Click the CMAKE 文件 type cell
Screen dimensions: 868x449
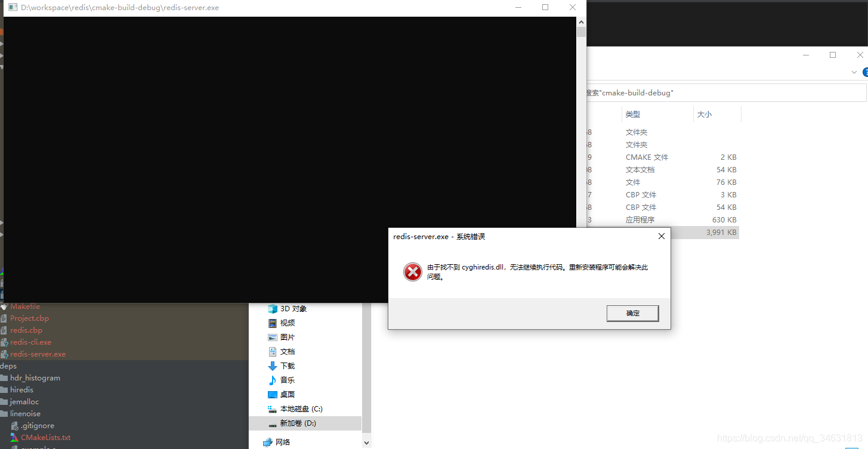tap(647, 157)
